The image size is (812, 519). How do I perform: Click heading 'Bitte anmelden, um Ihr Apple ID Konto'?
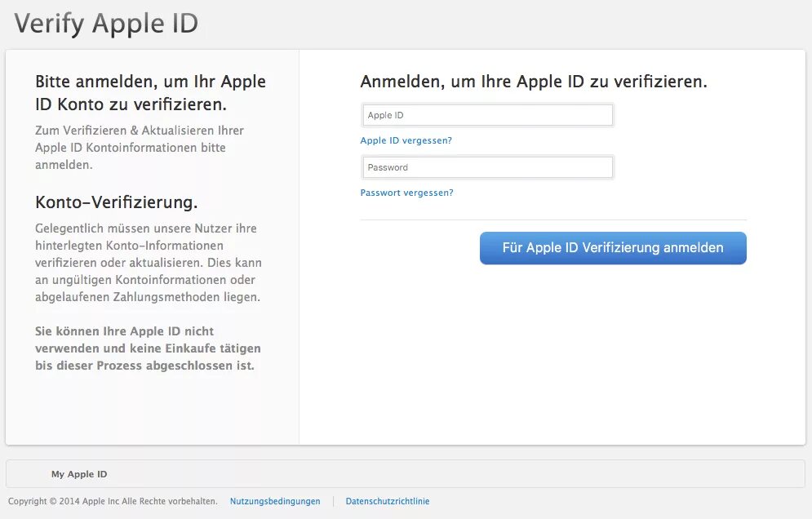click(151, 93)
